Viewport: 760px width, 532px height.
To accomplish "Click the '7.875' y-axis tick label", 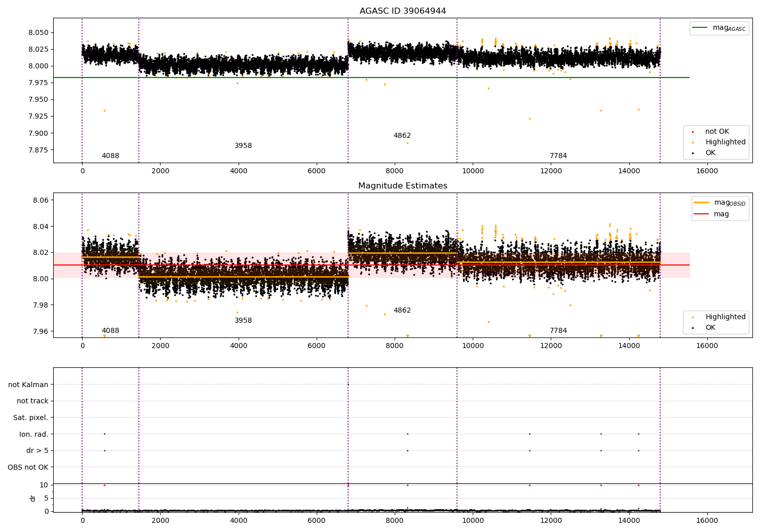I will [38, 150].
